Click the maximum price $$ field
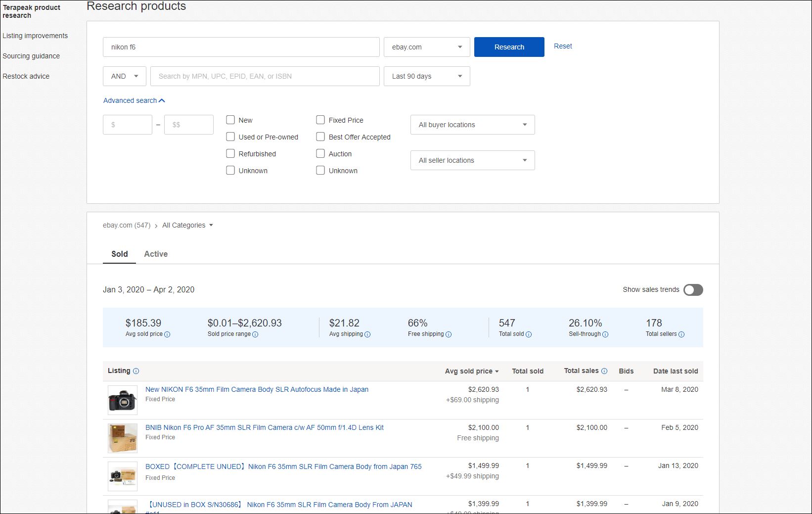 click(x=189, y=125)
